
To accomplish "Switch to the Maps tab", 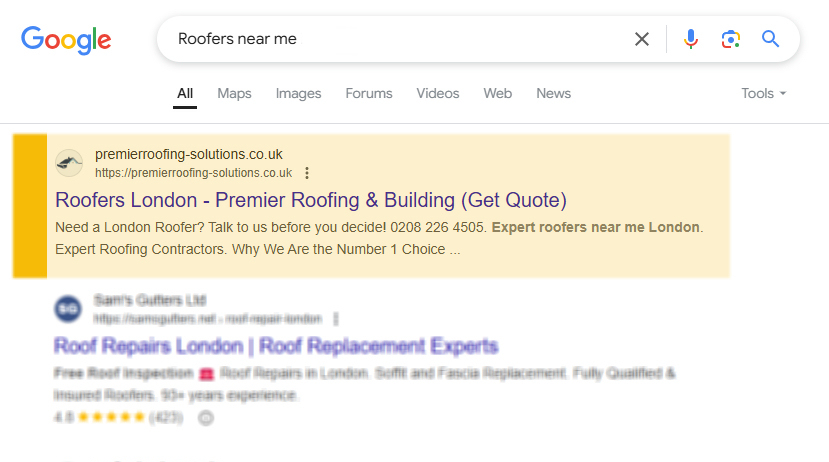I will (x=234, y=93).
